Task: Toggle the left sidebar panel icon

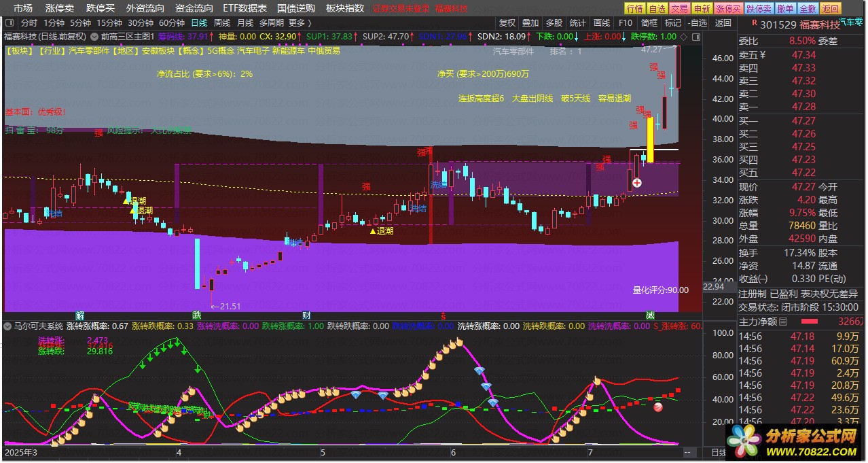Action: click(9, 22)
